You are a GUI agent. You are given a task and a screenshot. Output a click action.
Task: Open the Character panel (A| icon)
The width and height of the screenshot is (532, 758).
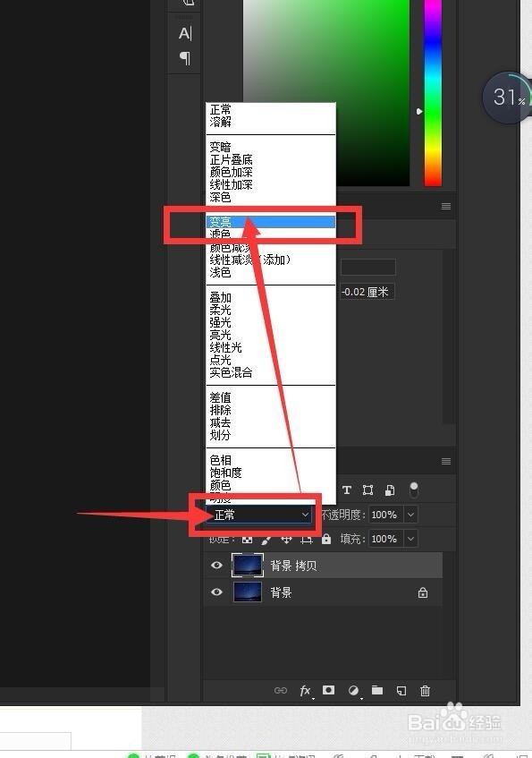pos(185,33)
